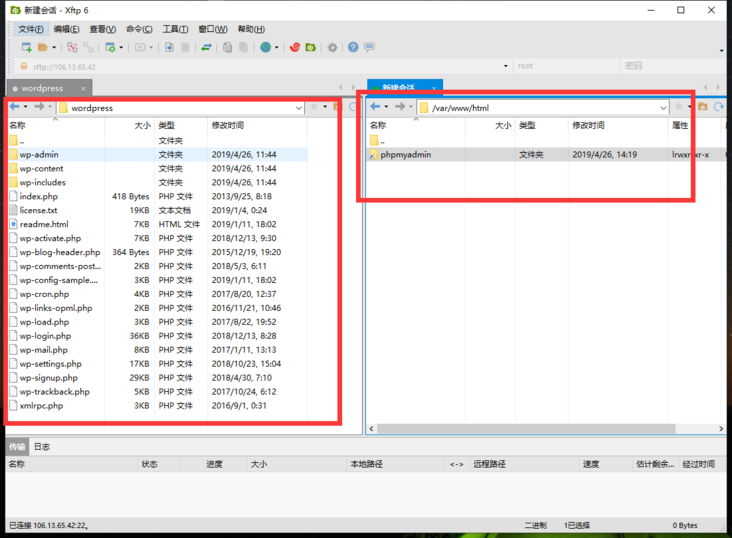
Task: Sort local files by 修改时间 column
Action: click(x=257, y=125)
